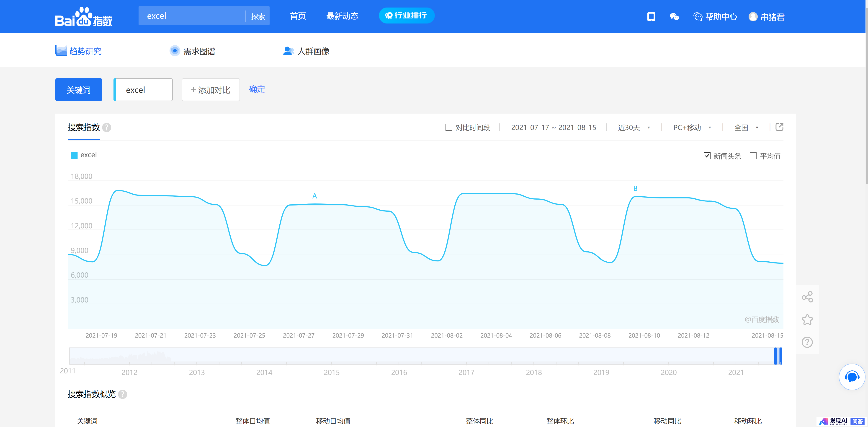Click the 添加对比 button
This screenshot has width=868, height=427.
[x=211, y=90]
